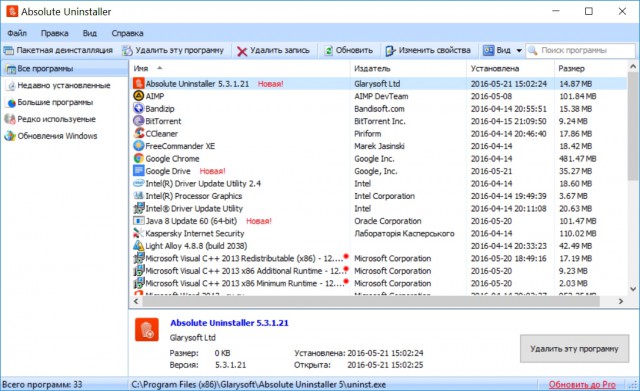640x391 pixels.
Task: Click the Лабораторія Касперського publisher cell
Action: click(404, 233)
